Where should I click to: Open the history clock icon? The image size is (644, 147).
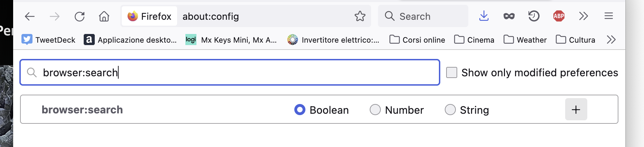(534, 16)
